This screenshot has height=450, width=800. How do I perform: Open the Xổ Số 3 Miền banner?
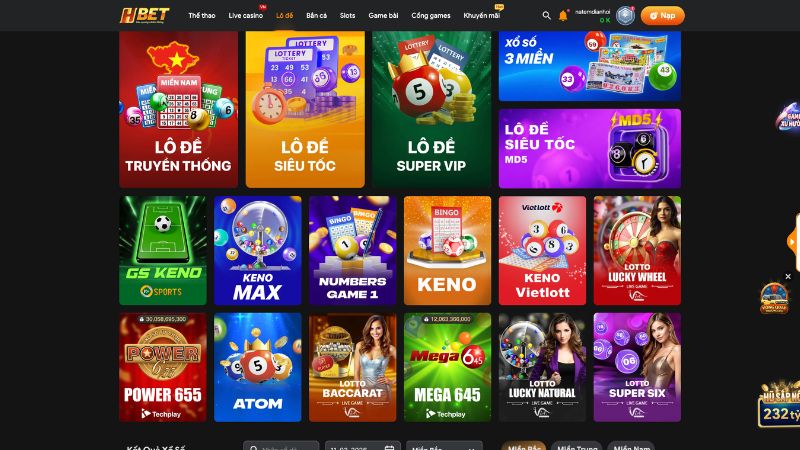[x=590, y=66]
